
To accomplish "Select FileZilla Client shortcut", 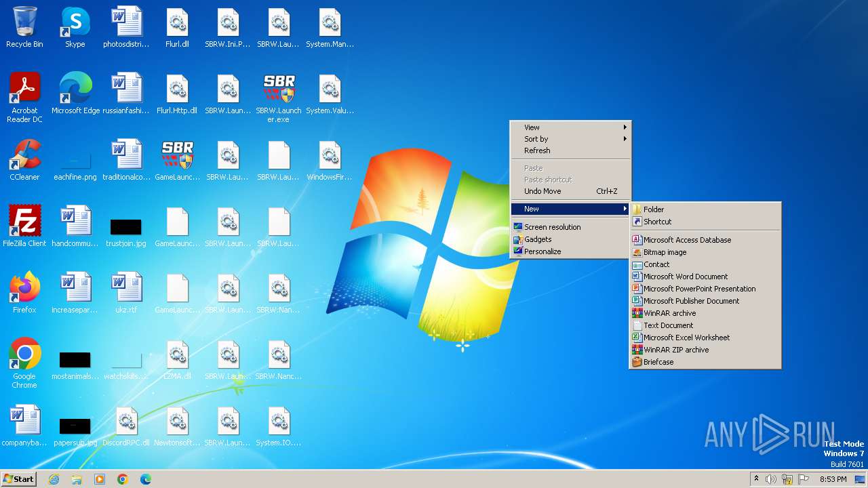I will (x=24, y=226).
